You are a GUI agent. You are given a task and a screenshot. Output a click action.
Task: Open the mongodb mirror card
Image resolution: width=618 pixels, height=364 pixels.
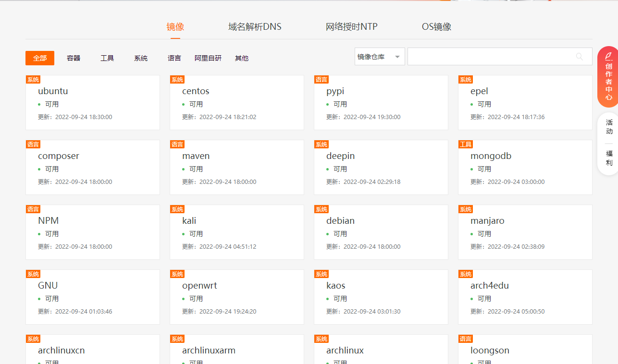coord(525,167)
